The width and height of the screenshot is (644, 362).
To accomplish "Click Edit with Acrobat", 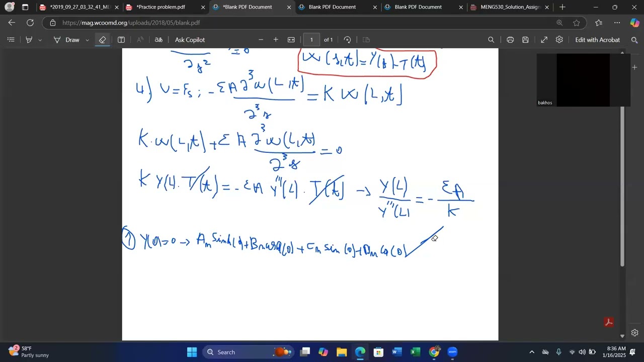I will point(597,40).
